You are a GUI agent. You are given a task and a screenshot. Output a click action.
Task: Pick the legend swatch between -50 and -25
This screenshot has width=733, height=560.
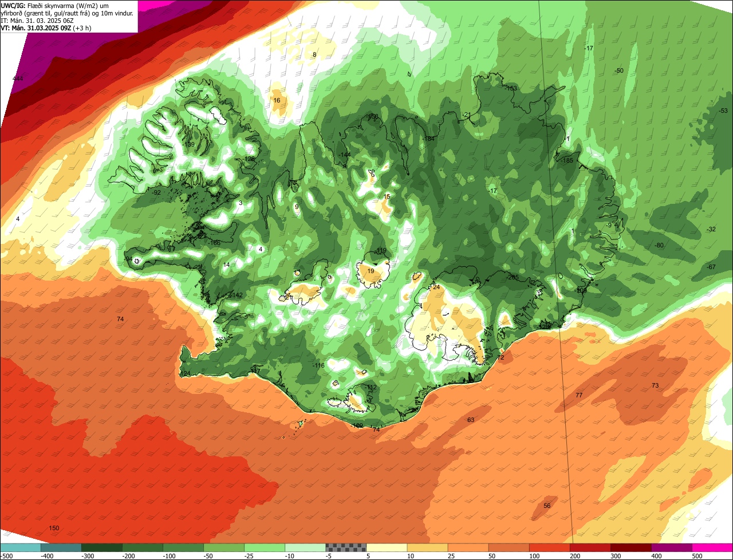coord(224,547)
